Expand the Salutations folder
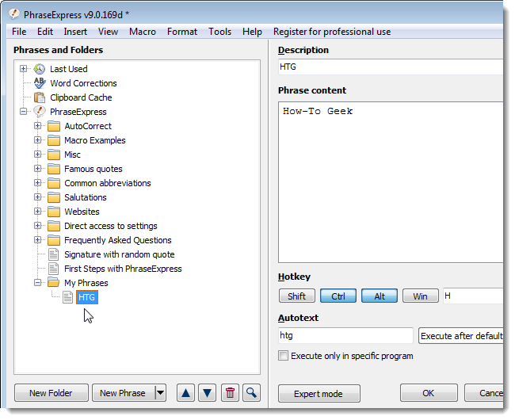The height and width of the screenshot is (420, 515). pyautogui.click(x=38, y=197)
